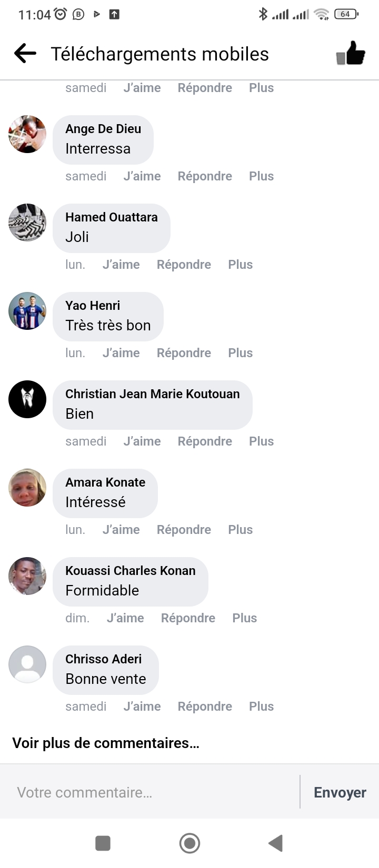The image size is (379, 868).
Task: Open Chrisso Aderi's default avatar
Action: point(27,664)
